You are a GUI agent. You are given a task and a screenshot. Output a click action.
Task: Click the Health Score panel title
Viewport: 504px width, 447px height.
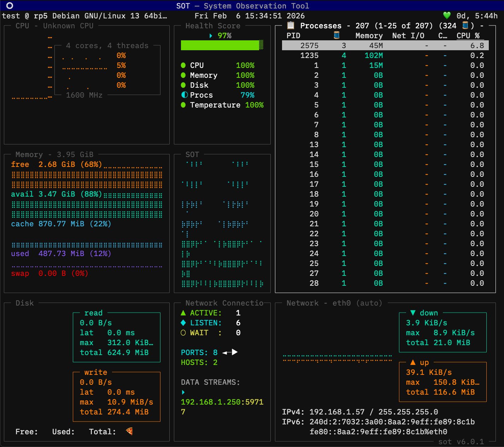pos(213,25)
